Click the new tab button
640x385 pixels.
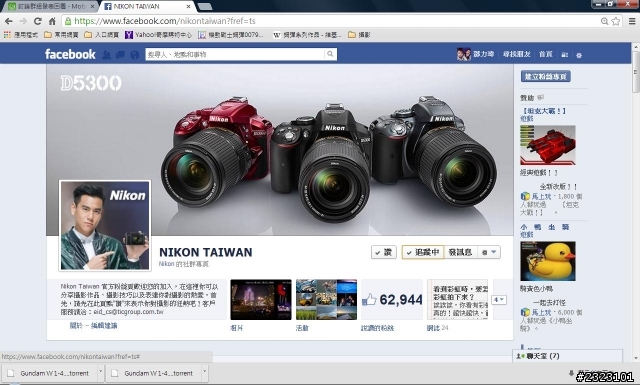(204, 6)
